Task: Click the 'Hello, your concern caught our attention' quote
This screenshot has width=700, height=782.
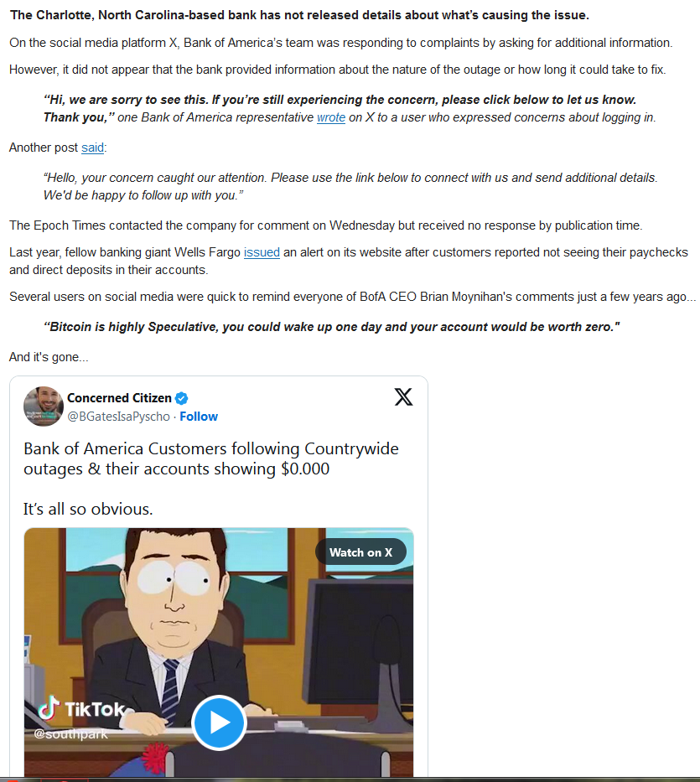Action: click(x=350, y=187)
